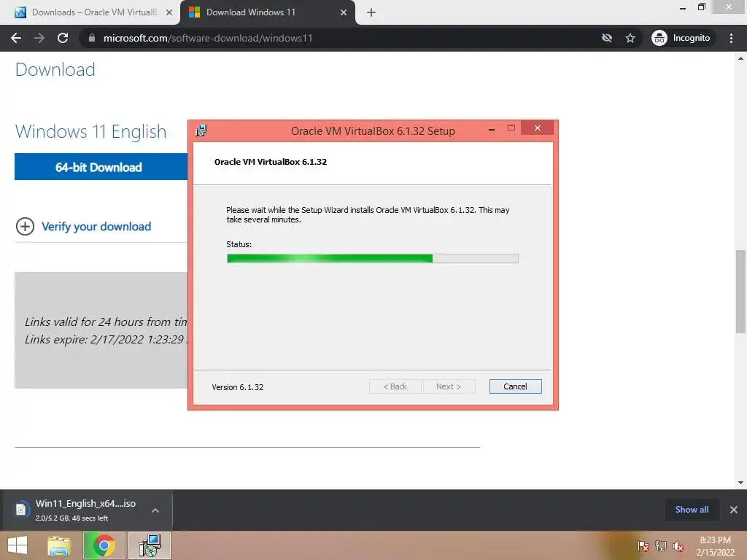Open the third-party cookie blocking eye icon
747x560 pixels.
tap(606, 38)
